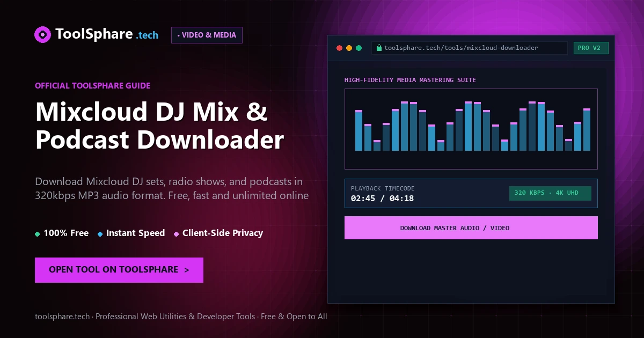Click the 02:45 / 04:18 playback timecode
644x338 pixels.
pyautogui.click(x=382, y=199)
